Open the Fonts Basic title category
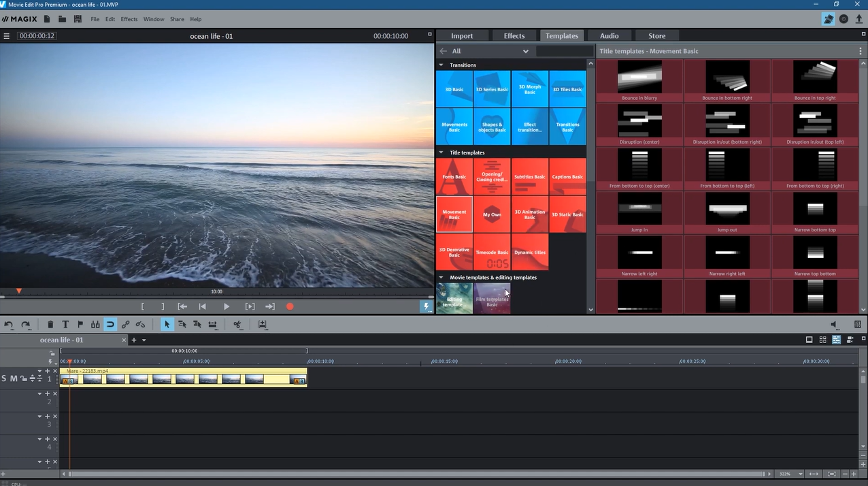This screenshot has width=868, height=486. click(x=454, y=176)
